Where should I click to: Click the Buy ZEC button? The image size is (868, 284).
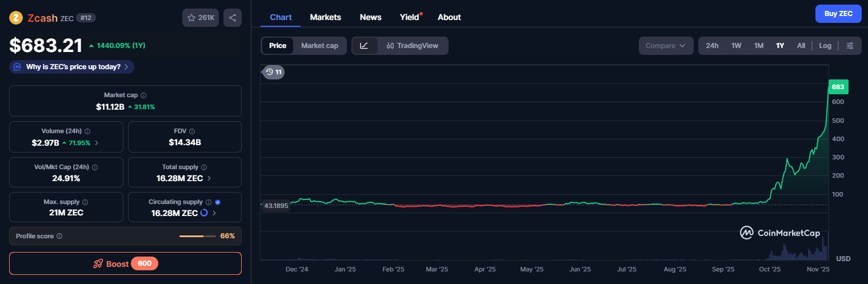click(838, 14)
